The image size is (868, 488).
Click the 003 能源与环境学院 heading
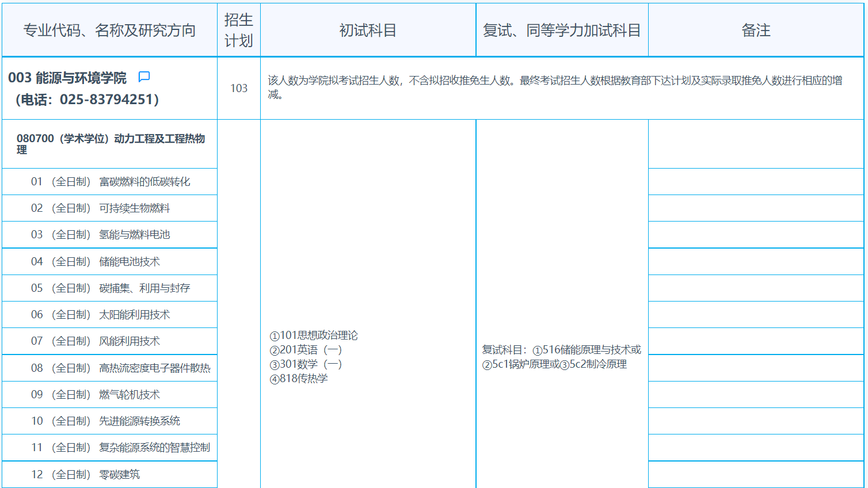[67, 78]
